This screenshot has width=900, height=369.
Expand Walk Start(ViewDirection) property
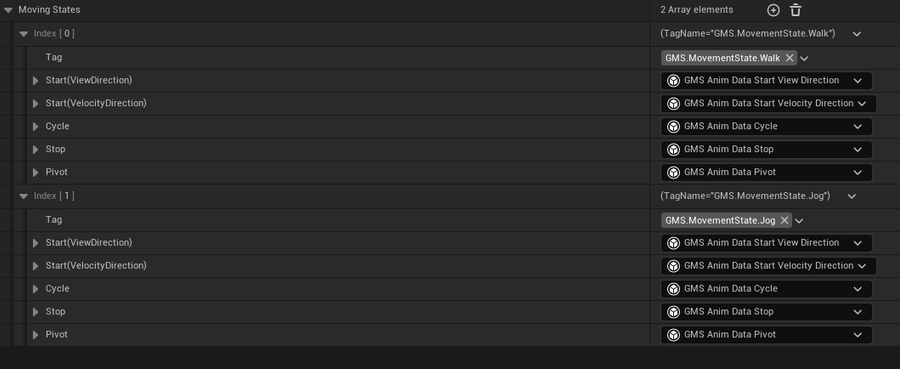tap(36, 80)
